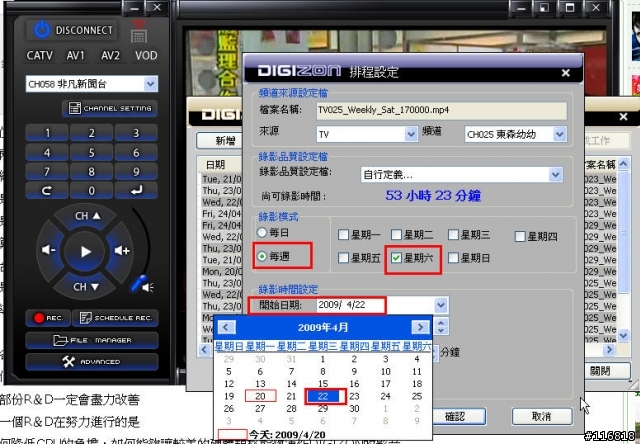Click the time spinner beside the calendar

(x=441, y=326)
